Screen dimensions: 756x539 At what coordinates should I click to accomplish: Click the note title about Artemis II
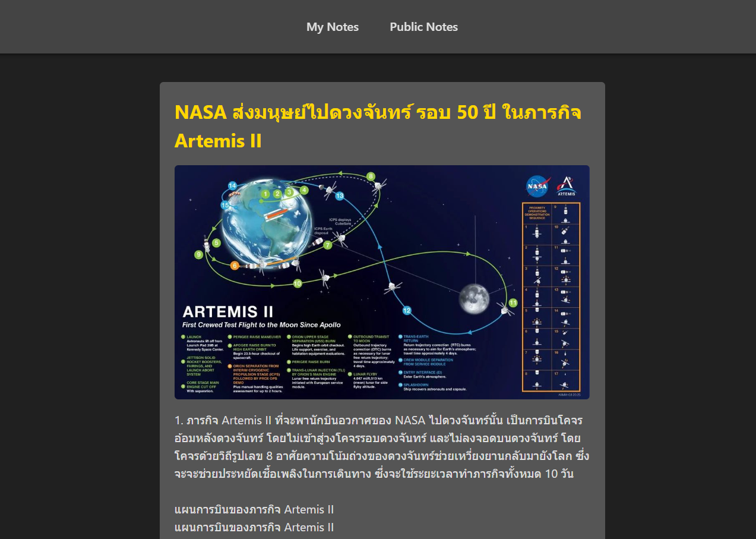(x=377, y=125)
